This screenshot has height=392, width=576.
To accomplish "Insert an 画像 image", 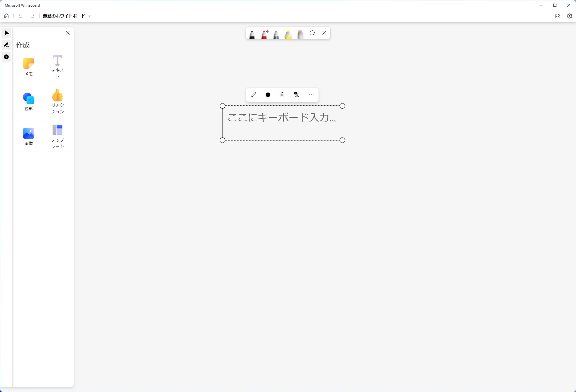I will pos(29,136).
